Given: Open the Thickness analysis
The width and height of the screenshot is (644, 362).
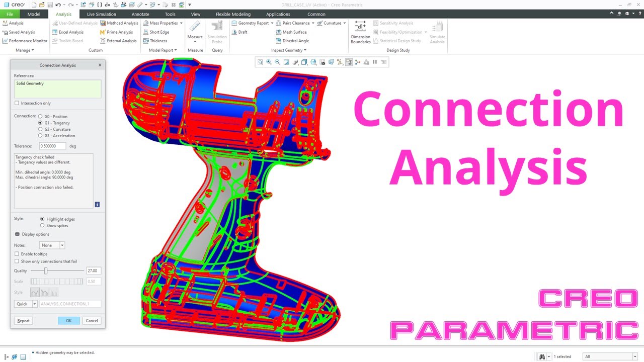Looking at the screenshot, I should pyautogui.click(x=155, y=41).
